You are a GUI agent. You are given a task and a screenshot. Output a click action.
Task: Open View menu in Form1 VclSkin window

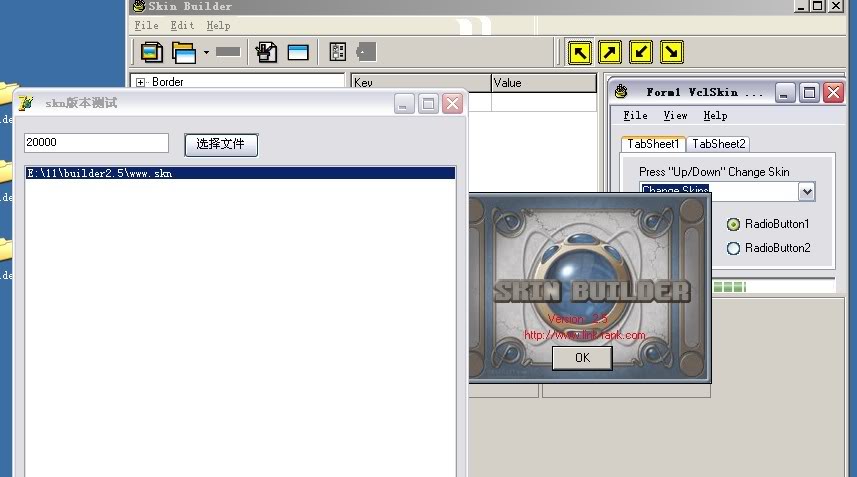click(x=676, y=116)
